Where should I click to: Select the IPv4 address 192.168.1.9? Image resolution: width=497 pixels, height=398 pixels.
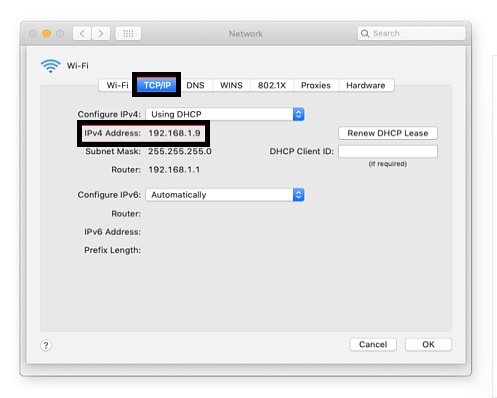(x=174, y=133)
